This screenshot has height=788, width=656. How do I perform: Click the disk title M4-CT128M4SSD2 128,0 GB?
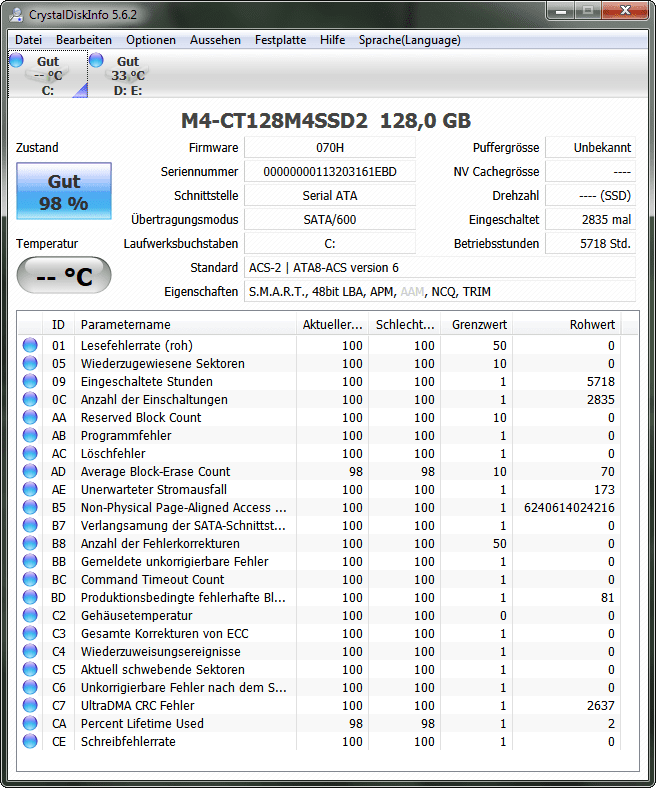[326, 121]
